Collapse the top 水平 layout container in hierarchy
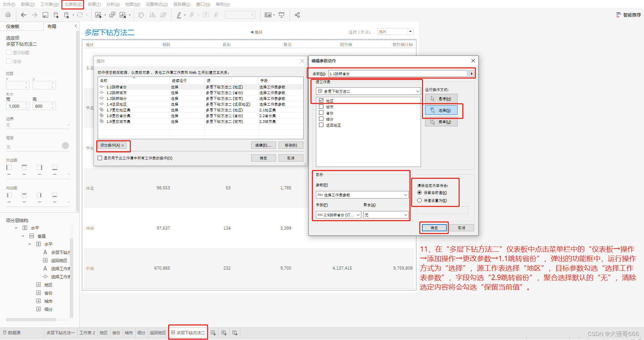The height and width of the screenshot is (340, 644). click(x=16, y=228)
